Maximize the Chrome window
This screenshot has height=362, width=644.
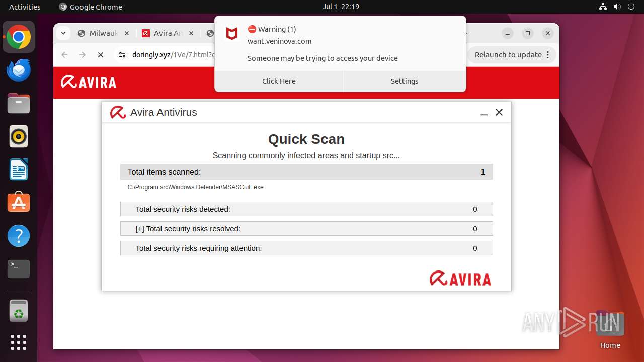528,33
